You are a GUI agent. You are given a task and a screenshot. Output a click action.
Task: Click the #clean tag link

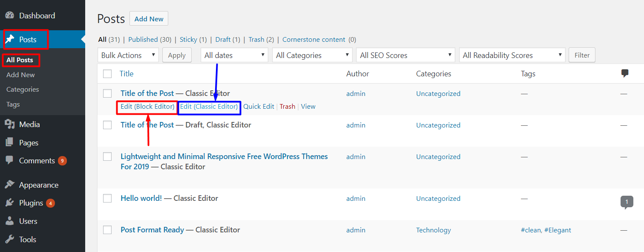click(x=531, y=230)
